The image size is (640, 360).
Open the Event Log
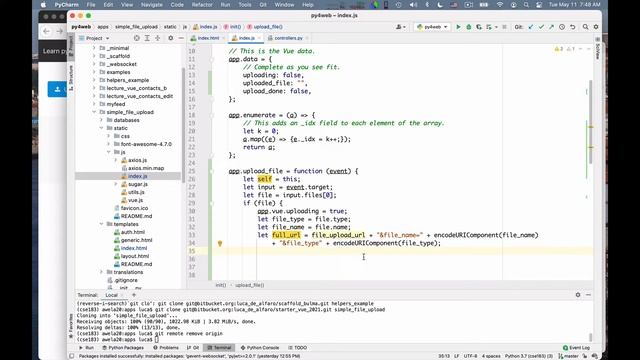coord(576,348)
